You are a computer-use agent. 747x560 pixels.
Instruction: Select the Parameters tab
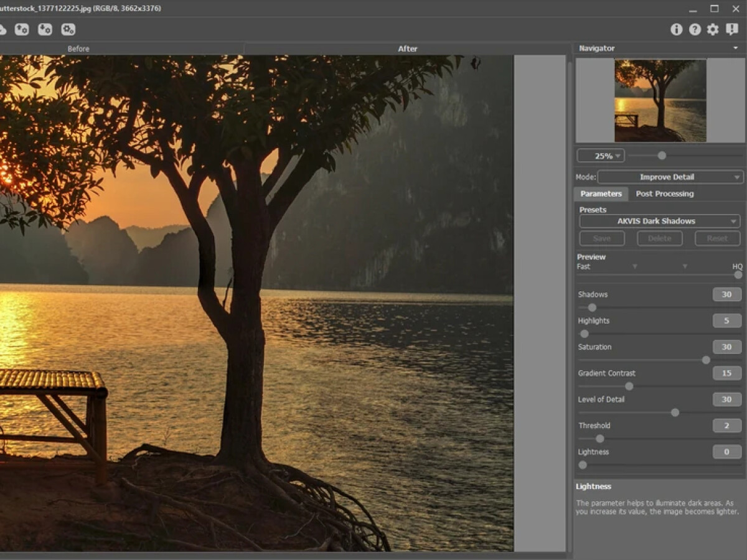601,194
